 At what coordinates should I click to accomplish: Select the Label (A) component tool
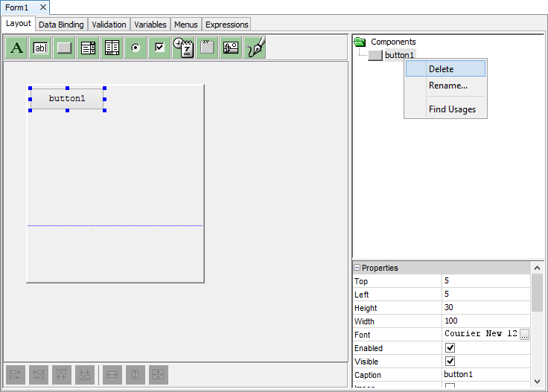click(17, 48)
